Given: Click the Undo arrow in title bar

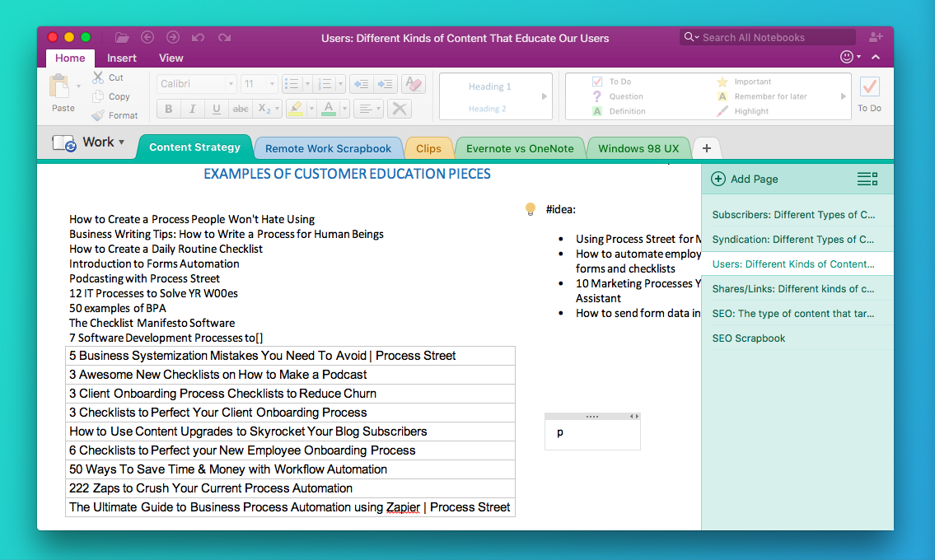Looking at the screenshot, I should 198,37.
